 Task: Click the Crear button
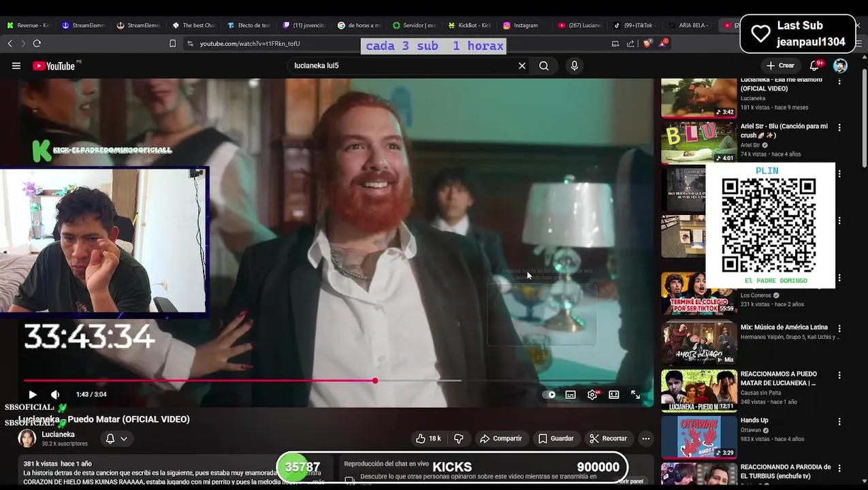click(780, 66)
